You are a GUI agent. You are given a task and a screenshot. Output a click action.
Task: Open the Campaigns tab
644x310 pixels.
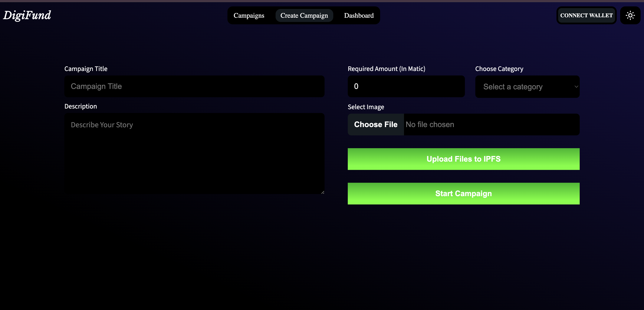pos(249,16)
